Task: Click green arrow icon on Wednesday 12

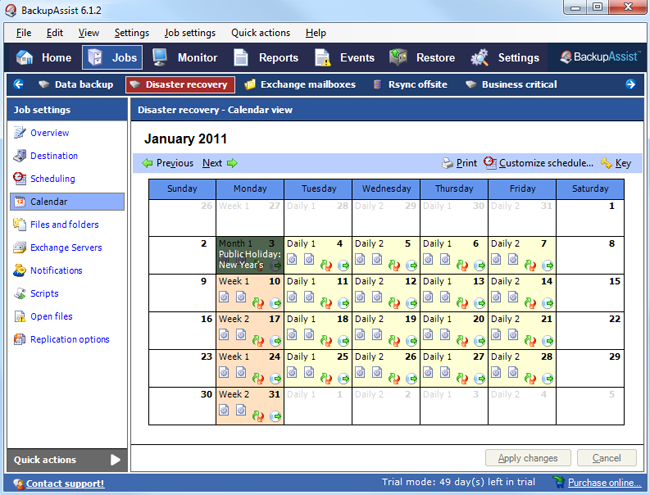Action: (411, 303)
